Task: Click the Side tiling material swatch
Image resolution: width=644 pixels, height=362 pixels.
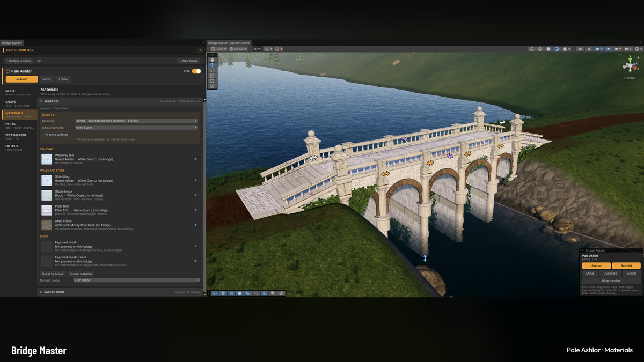Action: tap(47, 181)
